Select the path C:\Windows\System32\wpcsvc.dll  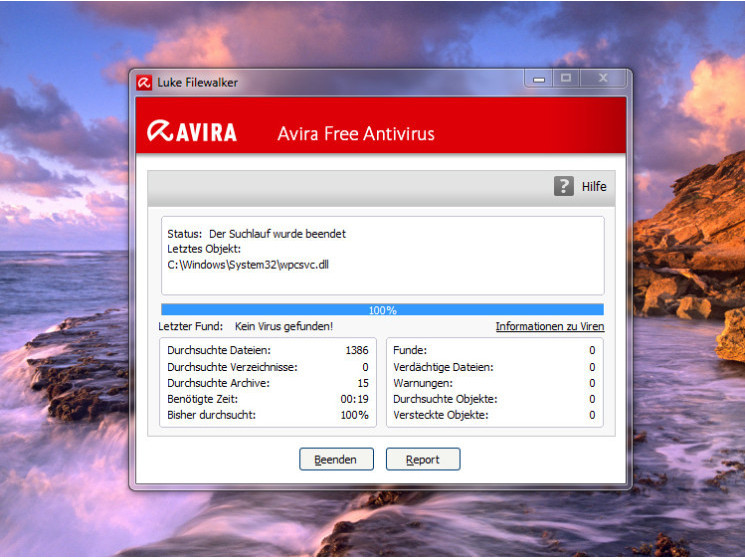click(248, 265)
